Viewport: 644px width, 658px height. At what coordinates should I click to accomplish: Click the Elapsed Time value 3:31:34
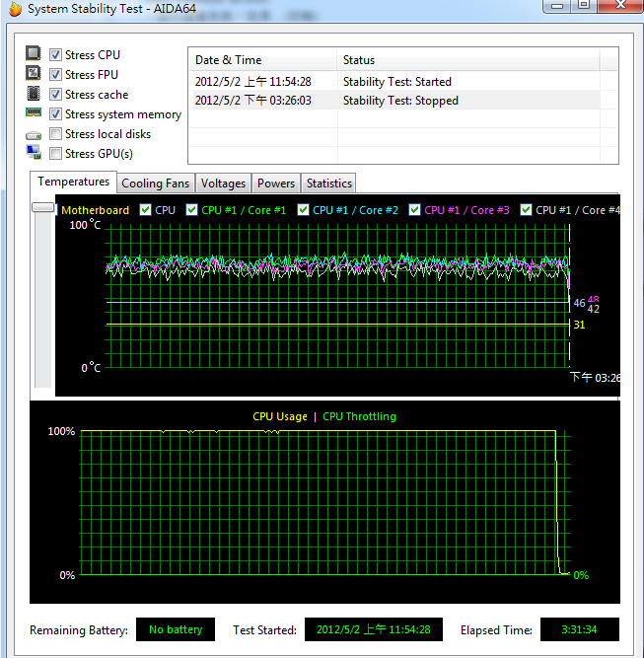579,629
